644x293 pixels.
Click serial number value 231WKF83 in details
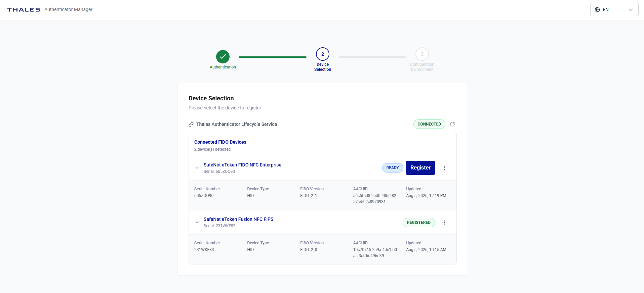204,250
